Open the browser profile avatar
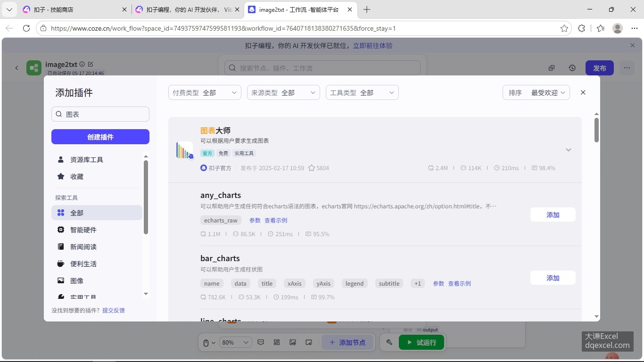Screen dimensions: 644x362 coord(618,28)
